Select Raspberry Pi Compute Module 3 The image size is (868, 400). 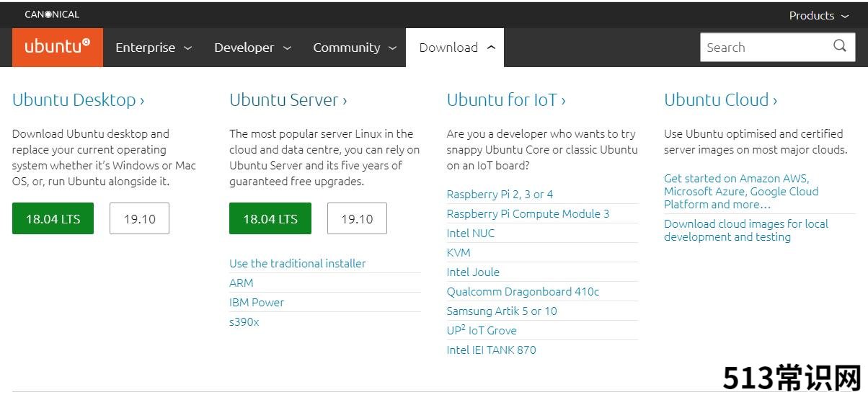point(528,214)
